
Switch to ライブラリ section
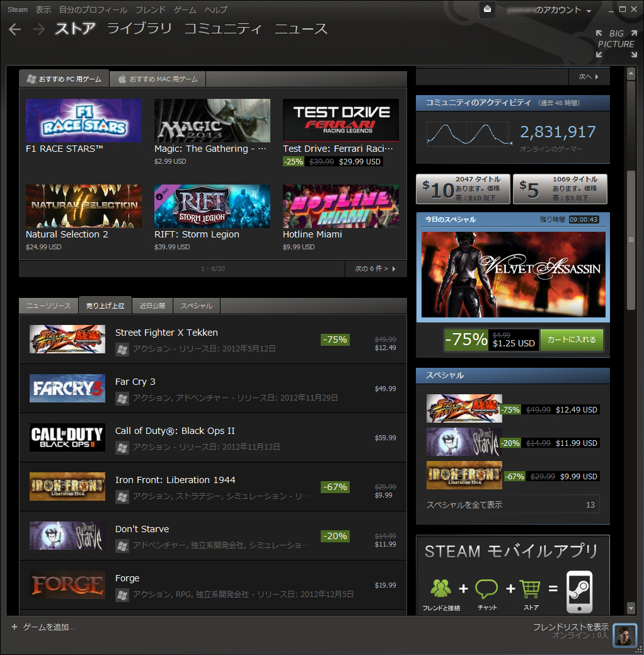(x=140, y=28)
